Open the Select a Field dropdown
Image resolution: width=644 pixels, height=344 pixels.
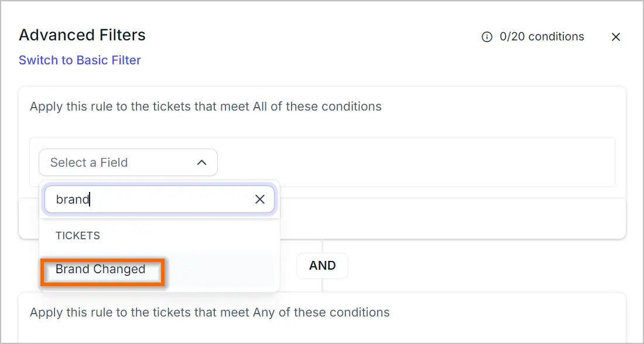(128, 163)
